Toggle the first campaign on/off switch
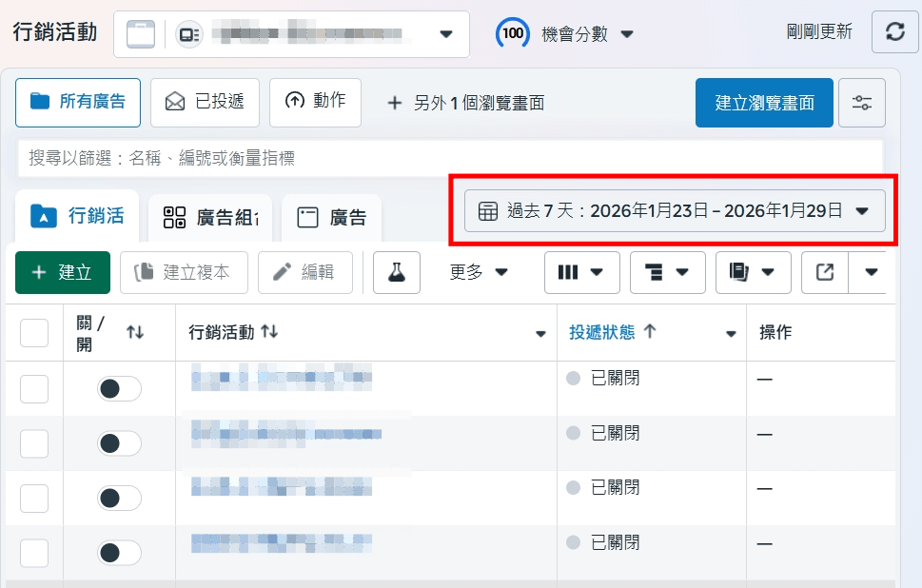The width and height of the screenshot is (922, 588). point(119,388)
